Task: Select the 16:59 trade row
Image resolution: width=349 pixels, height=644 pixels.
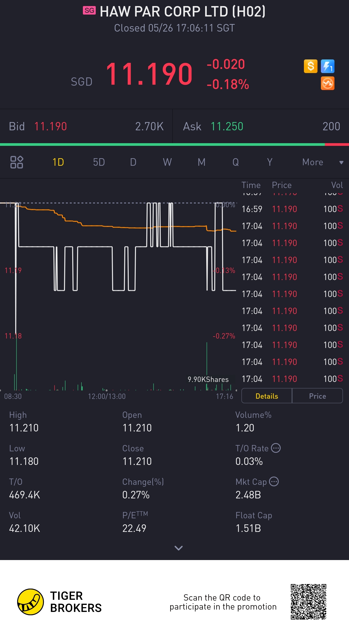Action: 292,209
